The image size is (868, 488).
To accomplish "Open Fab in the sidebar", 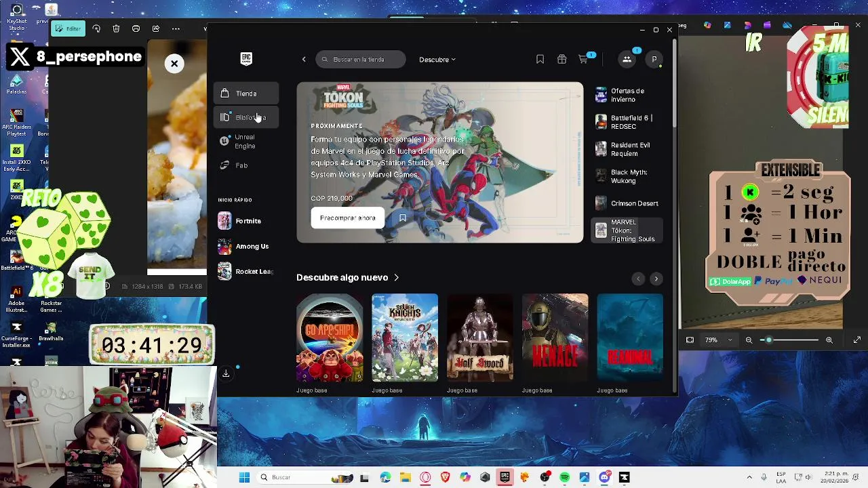I will tap(246, 165).
